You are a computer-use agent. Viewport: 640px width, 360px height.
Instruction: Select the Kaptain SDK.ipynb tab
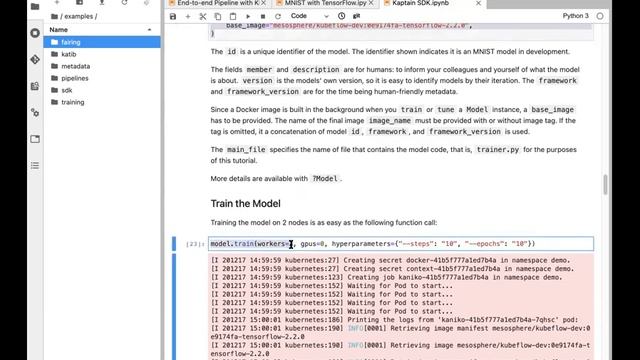(420, 3)
